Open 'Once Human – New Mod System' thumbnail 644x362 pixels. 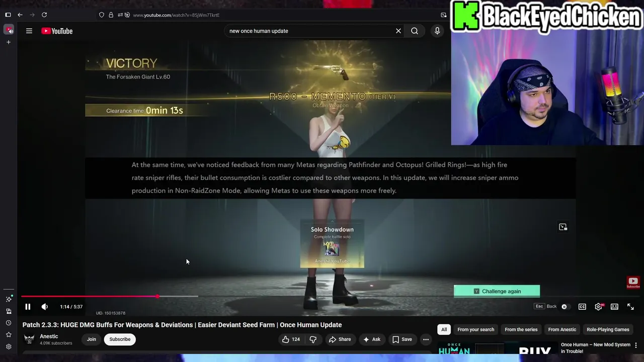click(x=497, y=348)
